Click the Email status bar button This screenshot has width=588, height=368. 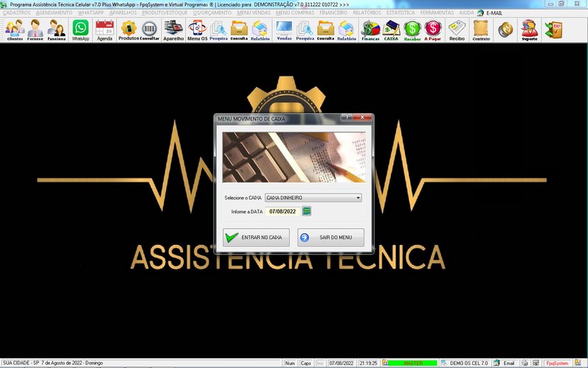(x=509, y=363)
